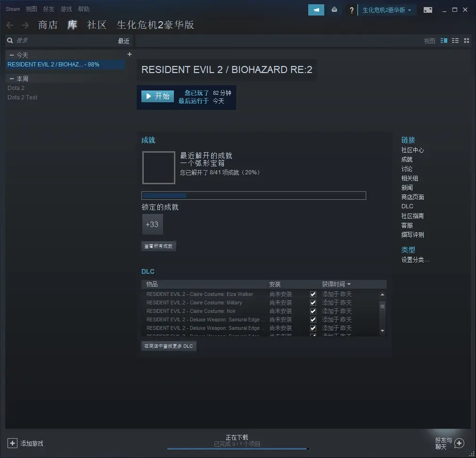
Task: Collapse the 本周 group
Action: point(12,79)
